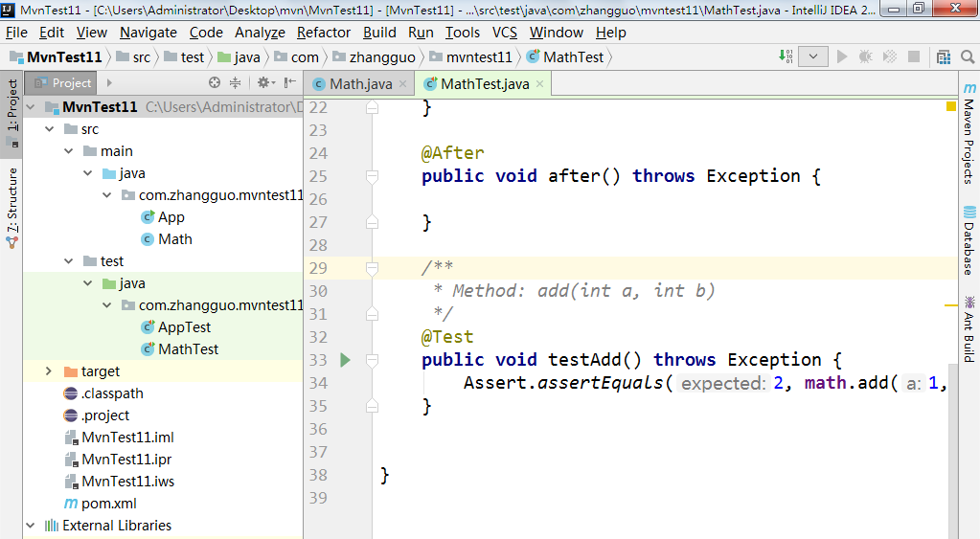Screen dimensions: 980x539
Task: Collapse the src folder node
Action: [x=50, y=129]
